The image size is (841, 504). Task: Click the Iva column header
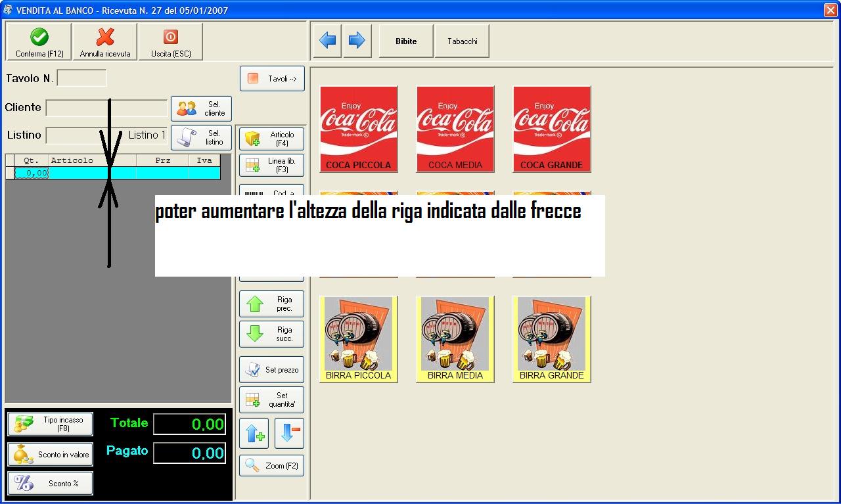(x=204, y=160)
